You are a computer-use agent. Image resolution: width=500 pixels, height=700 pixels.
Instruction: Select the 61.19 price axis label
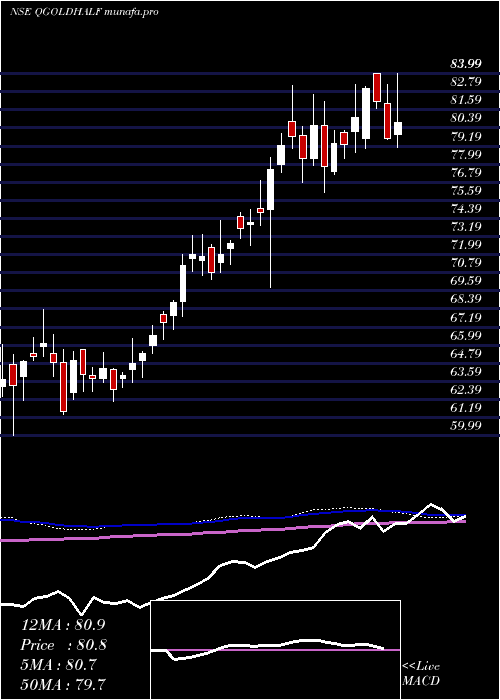point(466,408)
